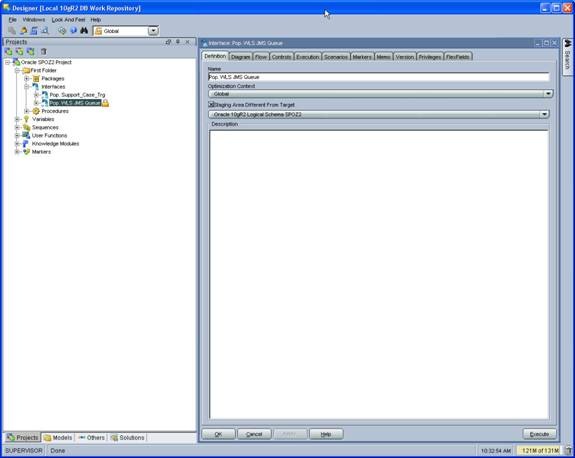Image resolution: width=575 pixels, height=458 pixels.
Task: Expand the User Functions node
Action: pos(17,135)
